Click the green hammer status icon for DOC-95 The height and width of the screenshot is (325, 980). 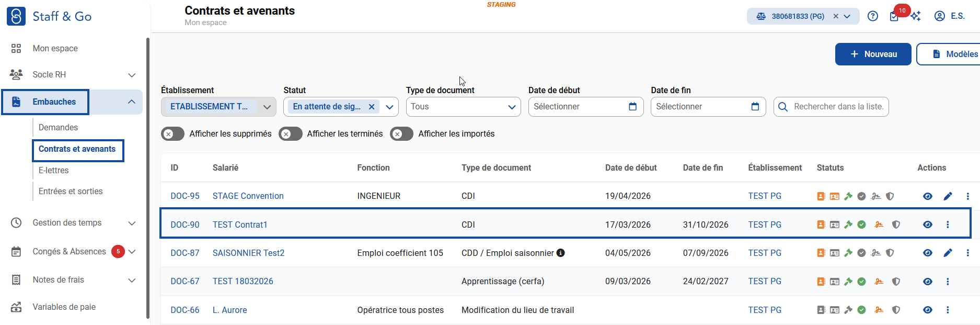click(x=848, y=196)
